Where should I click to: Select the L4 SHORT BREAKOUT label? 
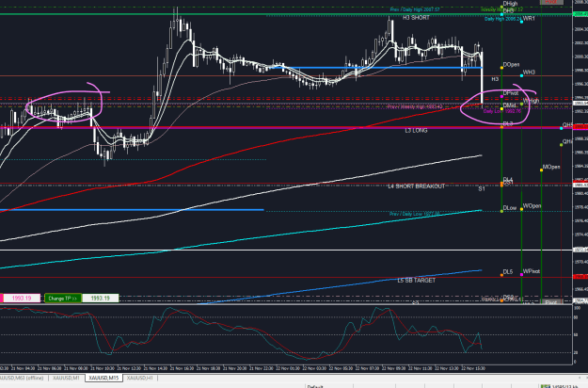click(417, 186)
